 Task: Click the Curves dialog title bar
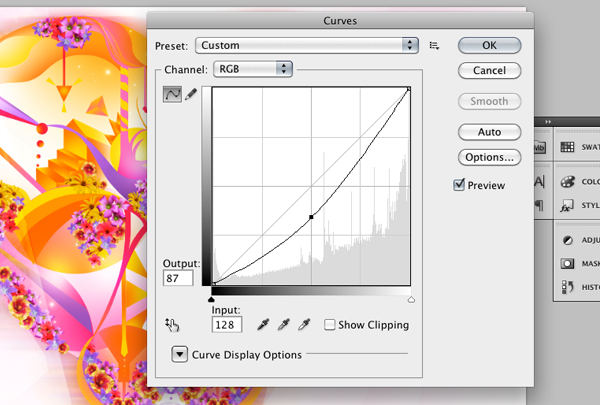click(340, 21)
